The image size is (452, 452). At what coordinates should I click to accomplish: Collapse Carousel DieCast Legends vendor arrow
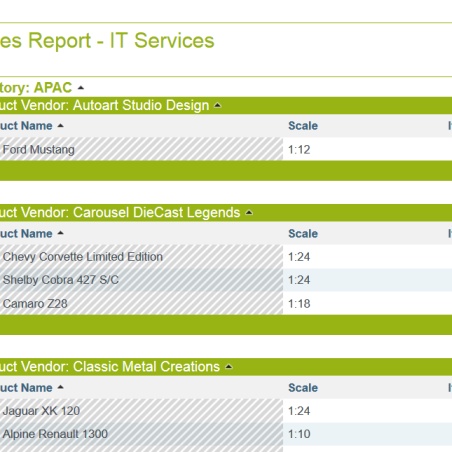pos(249,213)
